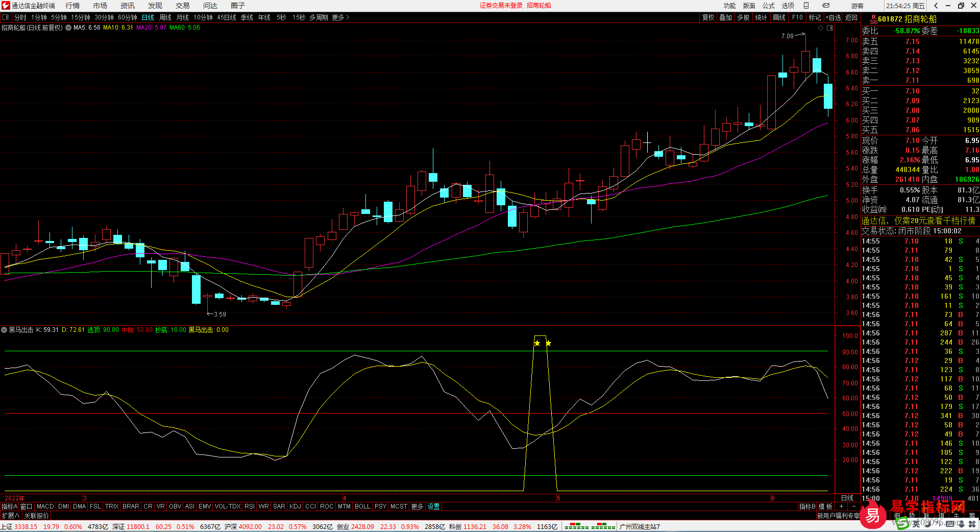Open the 复权 dropdown button

[708, 17]
